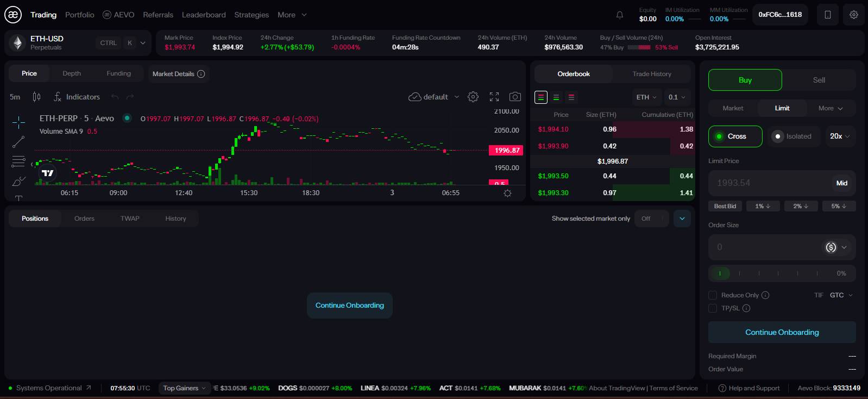Click the Market Details info icon
This screenshot has width=868, height=399.
[201, 74]
